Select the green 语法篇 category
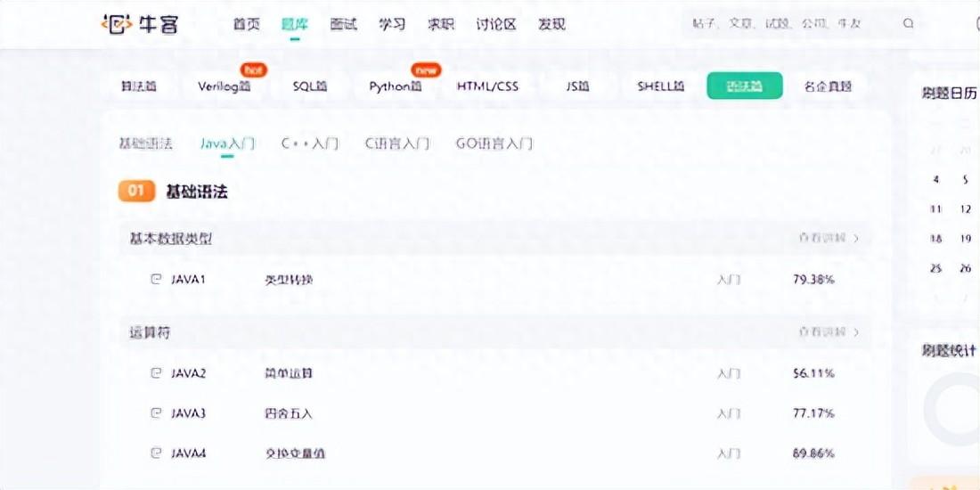980x490 pixels. click(x=745, y=86)
